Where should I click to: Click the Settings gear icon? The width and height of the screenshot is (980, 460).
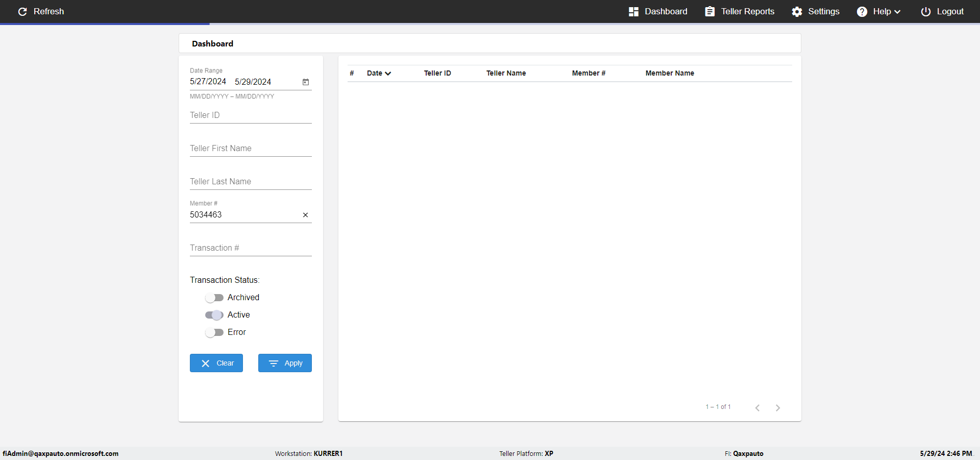pos(797,11)
